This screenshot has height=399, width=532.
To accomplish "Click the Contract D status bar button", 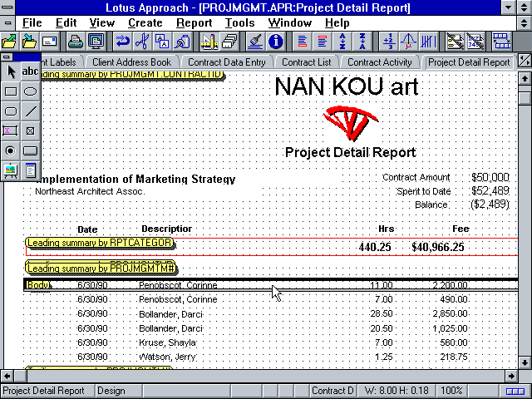I will 332,391.
